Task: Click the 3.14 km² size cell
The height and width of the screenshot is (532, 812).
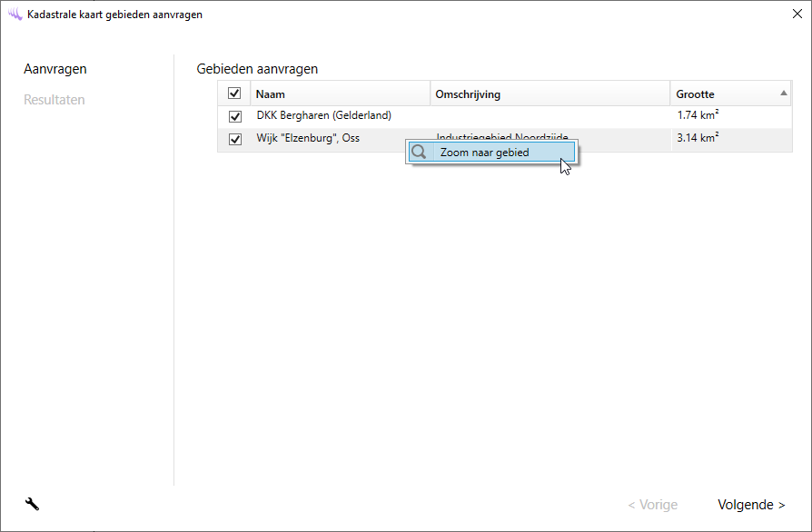Action: [x=698, y=139]
